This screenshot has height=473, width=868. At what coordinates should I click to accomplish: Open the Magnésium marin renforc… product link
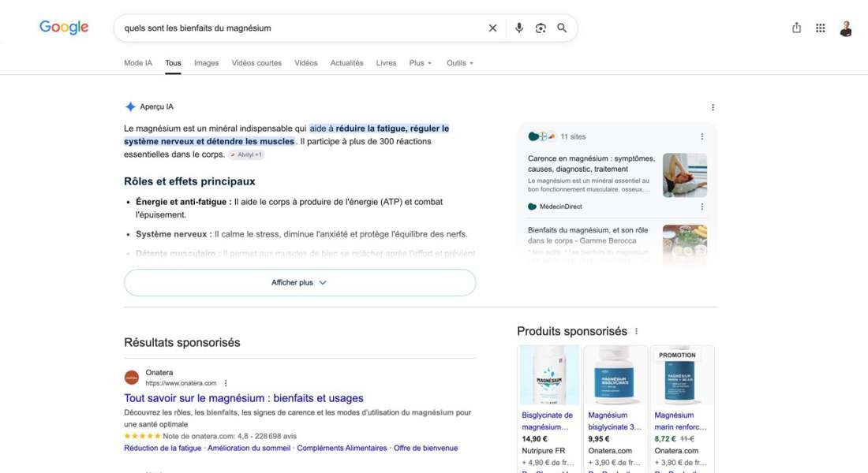(680, 421)
